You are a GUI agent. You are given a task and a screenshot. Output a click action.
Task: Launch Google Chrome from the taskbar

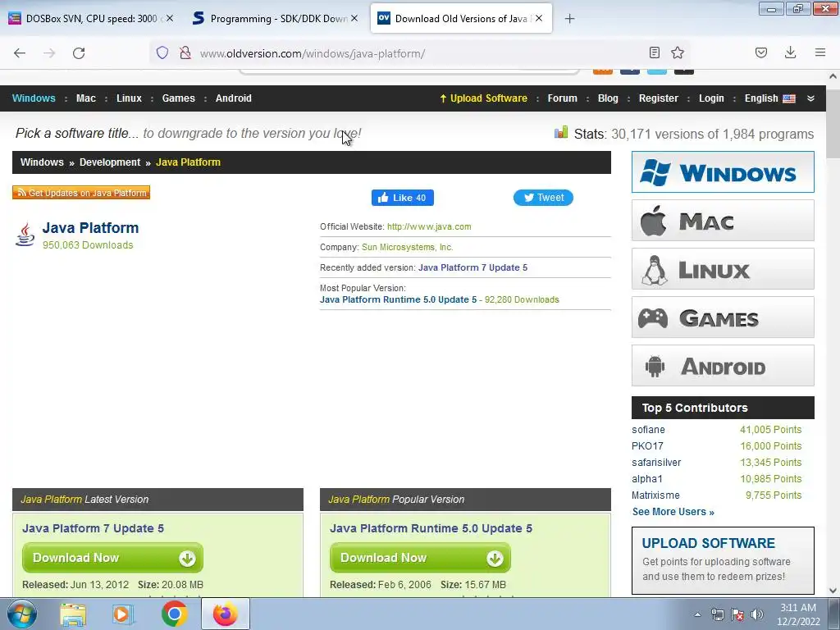tap(174, 614)
